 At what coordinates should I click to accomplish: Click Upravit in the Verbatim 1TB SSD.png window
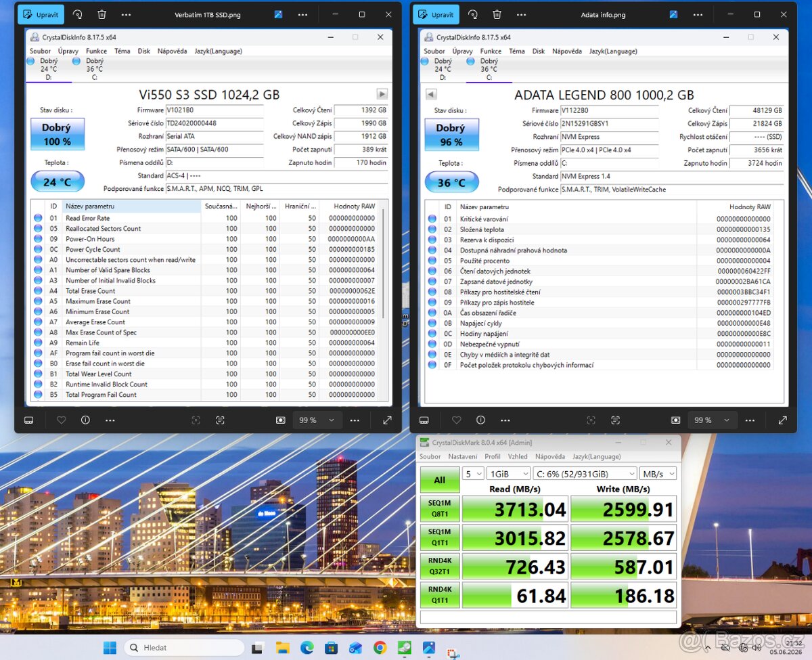pos(41,14)
